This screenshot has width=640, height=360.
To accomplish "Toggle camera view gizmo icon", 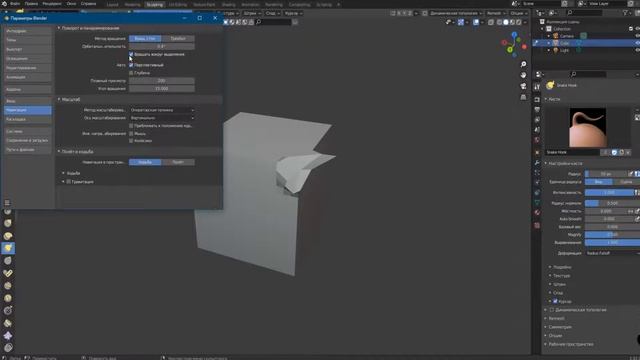I will point(523,86).
